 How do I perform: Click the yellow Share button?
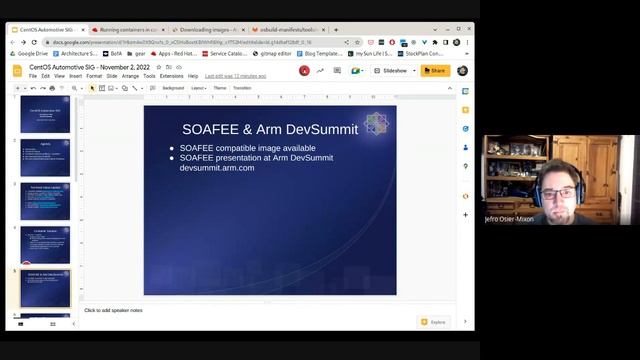(x=436, y=71)
